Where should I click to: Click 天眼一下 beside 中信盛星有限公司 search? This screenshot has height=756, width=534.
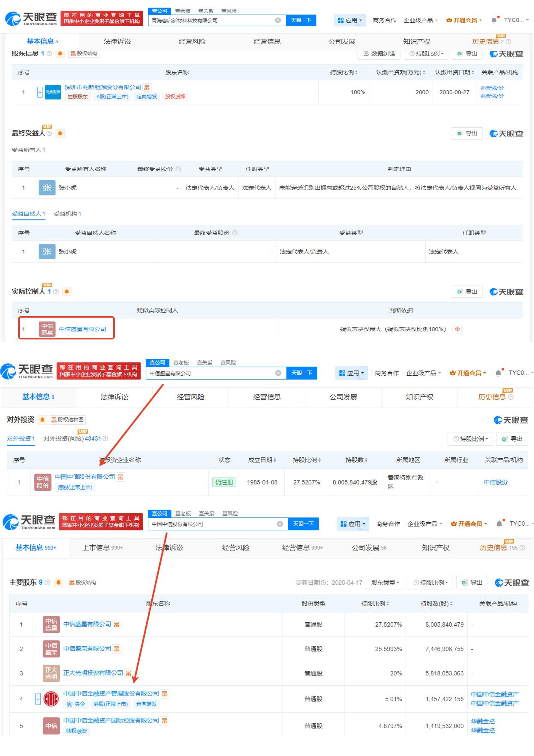pyautogui.click(x=302, y=373)
